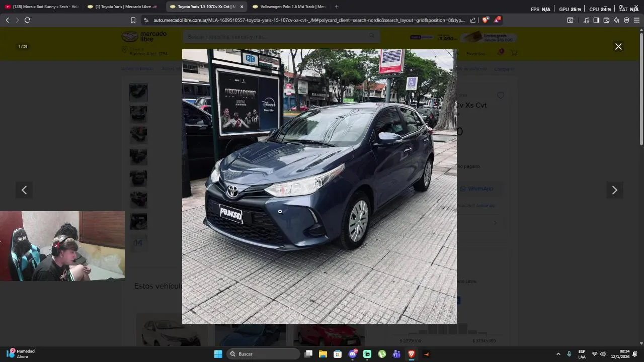The height and width of the screenshot is (362, 644).
Task: Expand hidden system tray icons
Action: tap(558, 354)
